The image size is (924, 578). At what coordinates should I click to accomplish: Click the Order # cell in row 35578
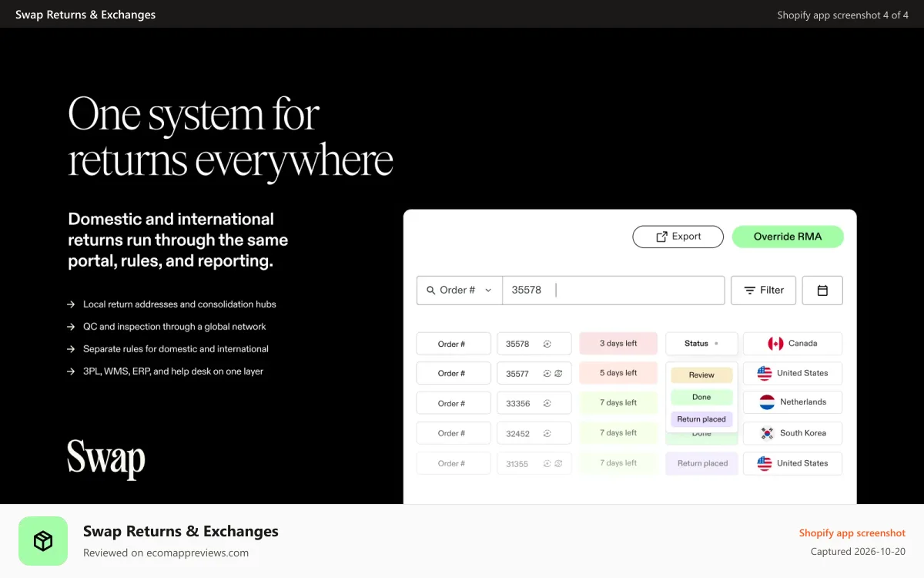(454, 344)
